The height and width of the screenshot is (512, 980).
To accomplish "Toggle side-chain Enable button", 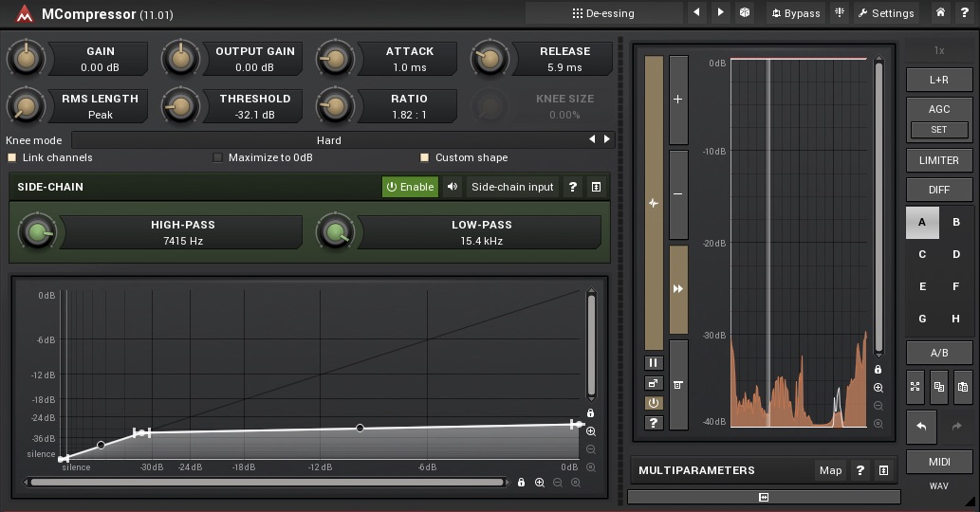I will pos(410,187).
